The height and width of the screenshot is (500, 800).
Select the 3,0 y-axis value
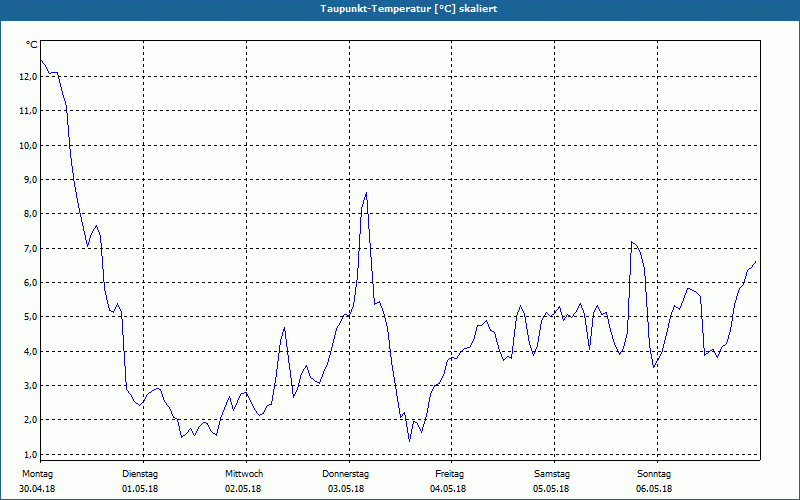click(30, 386)
